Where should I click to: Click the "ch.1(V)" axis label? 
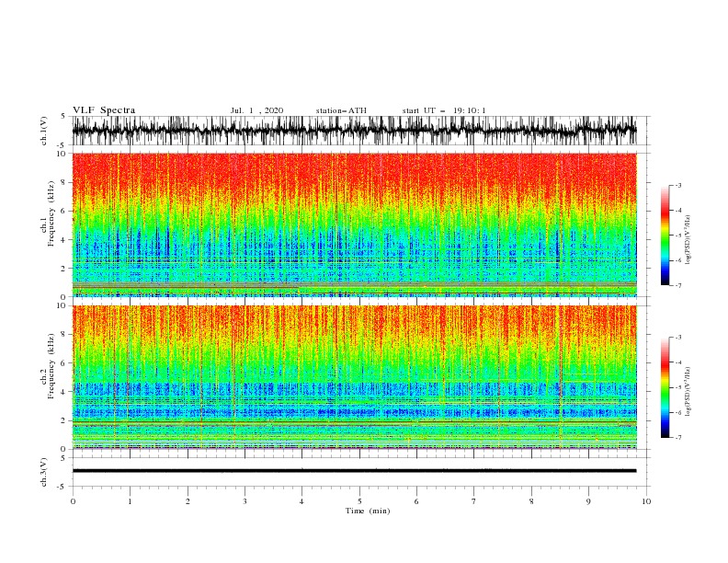(x=44, y=131)
